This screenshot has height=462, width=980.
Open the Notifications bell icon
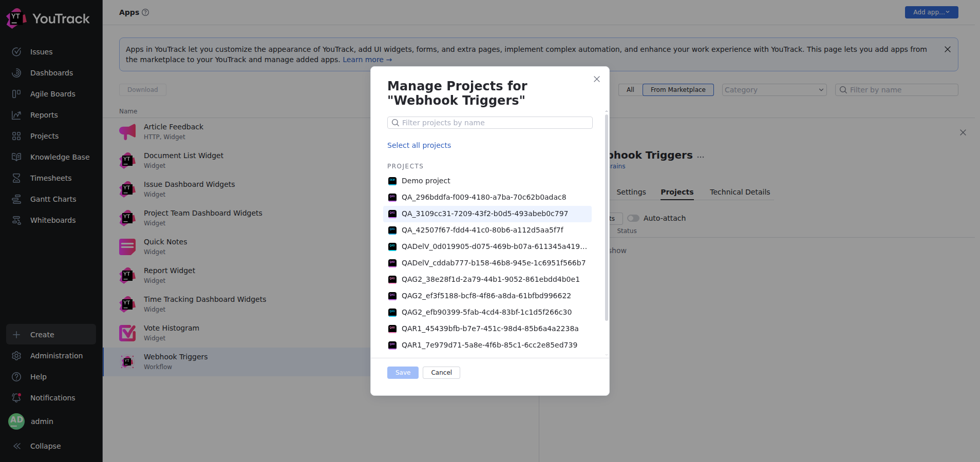[16, 398]
